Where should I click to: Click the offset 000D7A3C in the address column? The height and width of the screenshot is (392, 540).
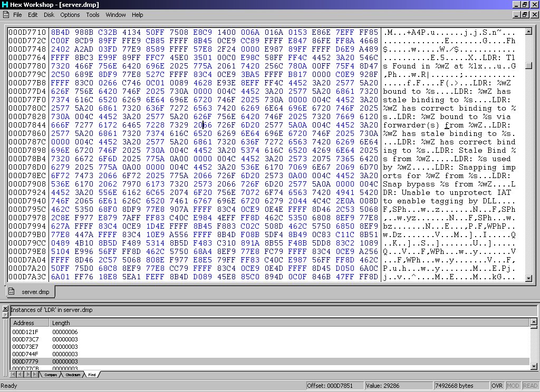coord(27,277)
